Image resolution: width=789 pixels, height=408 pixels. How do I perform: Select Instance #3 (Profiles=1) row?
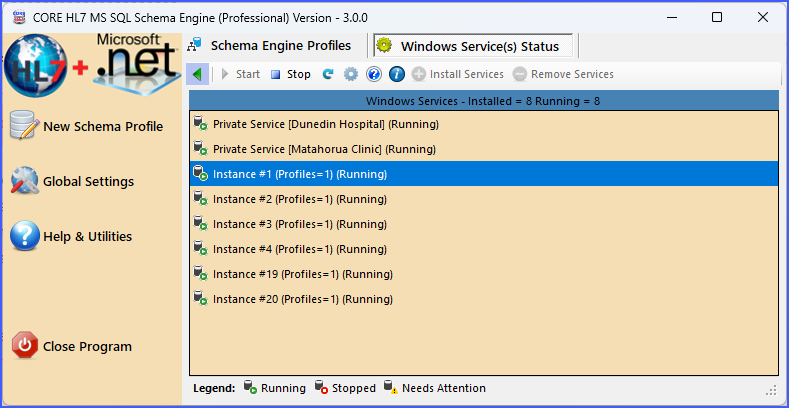pos(484,224)
